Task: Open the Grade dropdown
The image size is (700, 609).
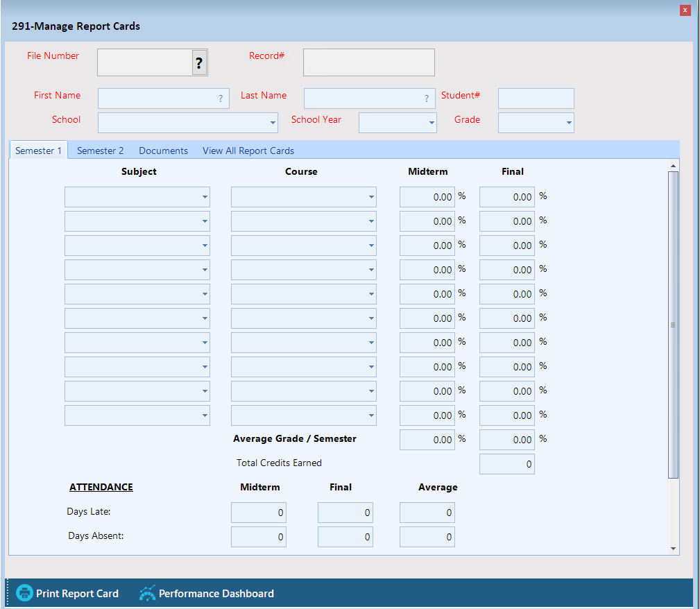Action: coord(569,123)
